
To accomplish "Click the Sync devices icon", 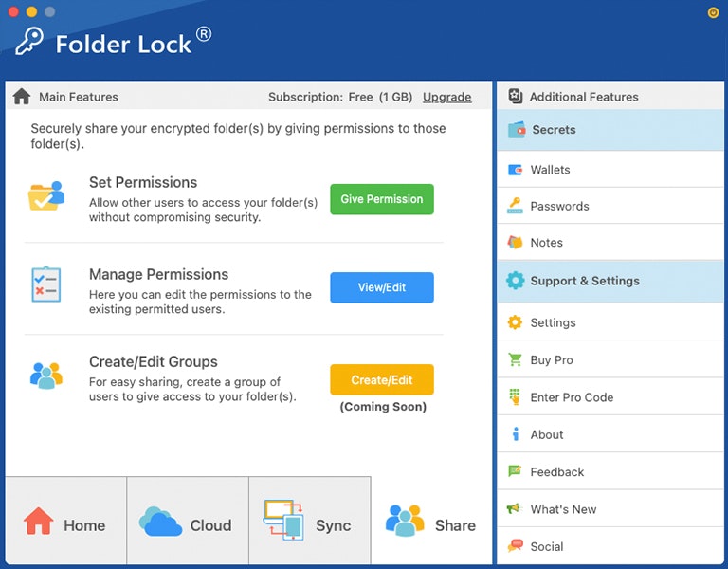I will pyautogui.click(x=283, y=520).
